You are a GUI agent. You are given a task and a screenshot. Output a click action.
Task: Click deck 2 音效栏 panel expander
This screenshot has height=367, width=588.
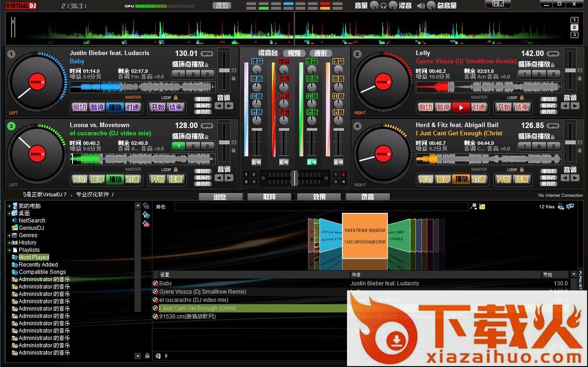[x=549, y=111]
